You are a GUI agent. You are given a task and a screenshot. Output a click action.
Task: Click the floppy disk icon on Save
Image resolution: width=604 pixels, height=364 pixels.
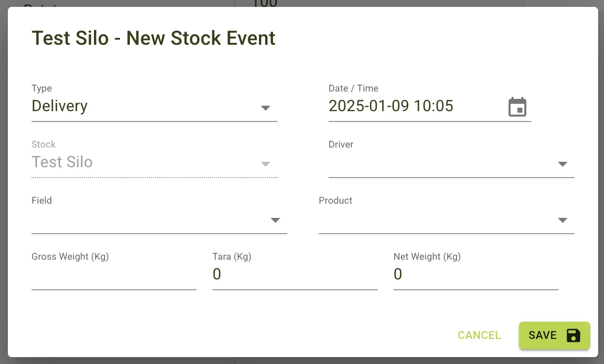click(573, 335)
